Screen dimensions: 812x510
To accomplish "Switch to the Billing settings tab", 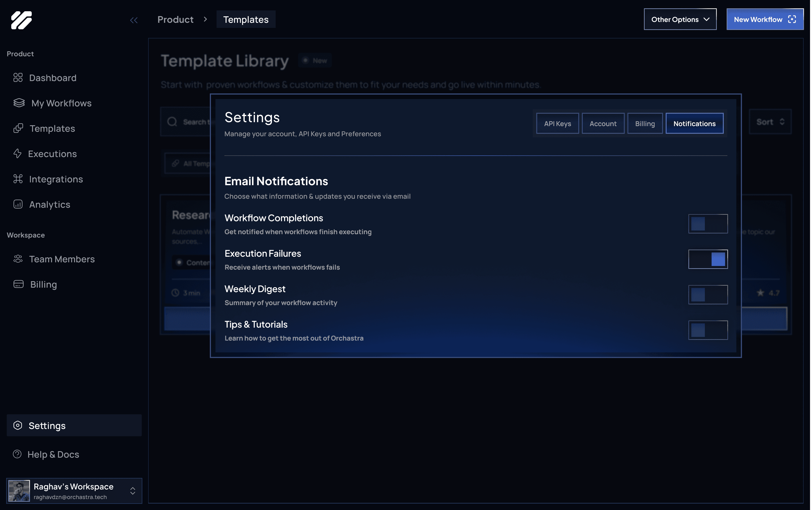I will pos(644,124).
